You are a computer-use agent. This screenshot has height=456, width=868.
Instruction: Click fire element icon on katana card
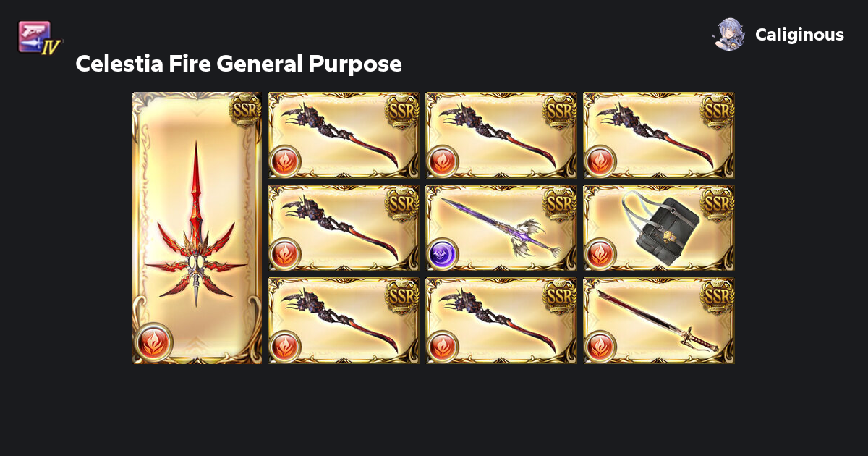(x=599, y=346)
